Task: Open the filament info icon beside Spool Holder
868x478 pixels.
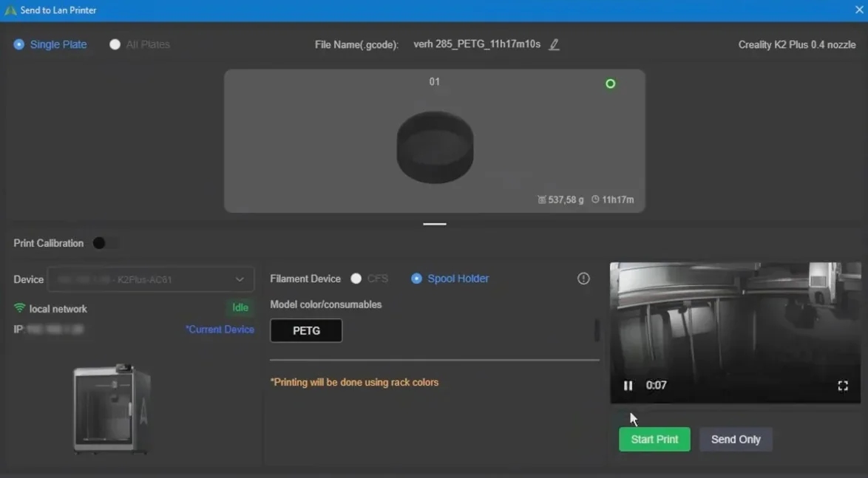Action: point(583,278)
